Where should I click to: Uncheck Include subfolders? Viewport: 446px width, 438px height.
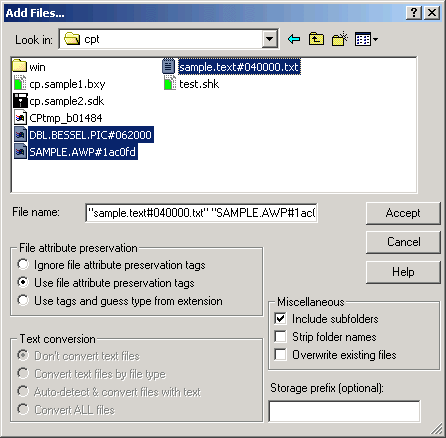(x=280, y=318)
